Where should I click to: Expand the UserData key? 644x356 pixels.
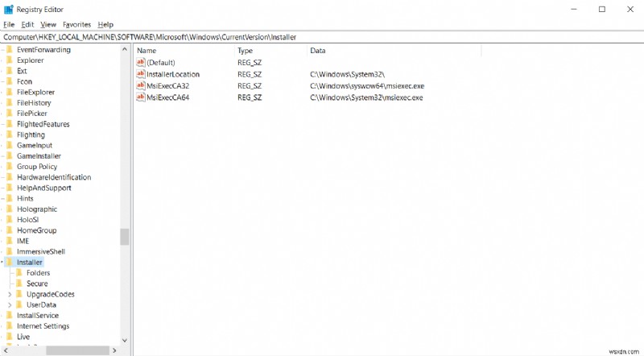(10, 305)
